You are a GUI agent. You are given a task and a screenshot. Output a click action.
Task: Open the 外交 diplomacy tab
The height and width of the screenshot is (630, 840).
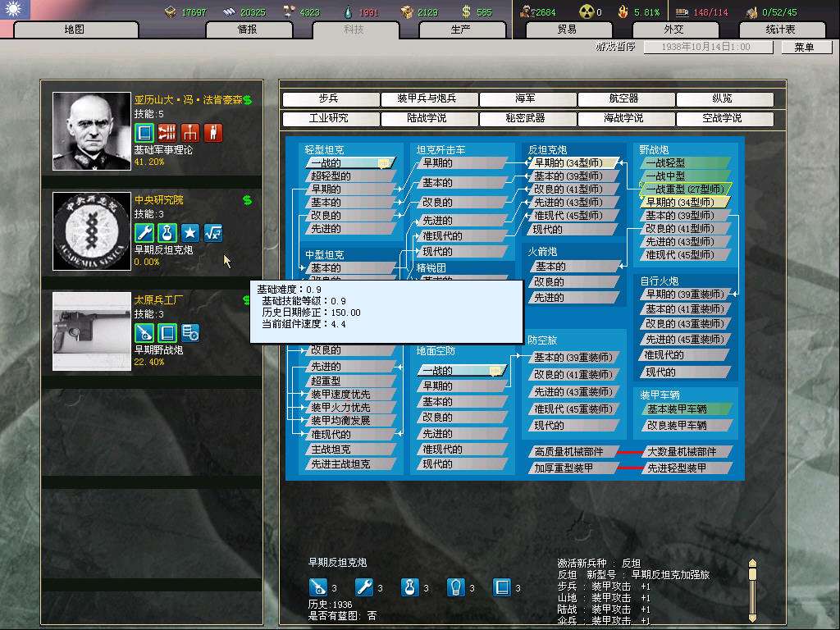click(x=674, y=30)
